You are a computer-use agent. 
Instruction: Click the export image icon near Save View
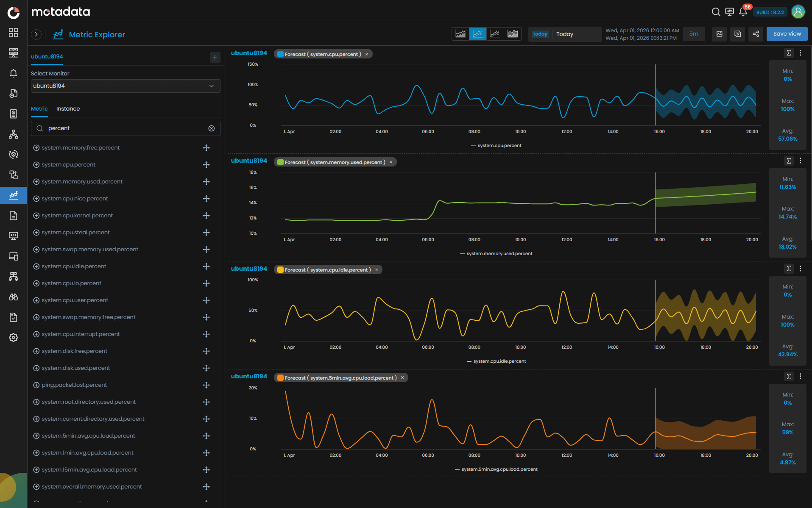(x=719, y=34)
